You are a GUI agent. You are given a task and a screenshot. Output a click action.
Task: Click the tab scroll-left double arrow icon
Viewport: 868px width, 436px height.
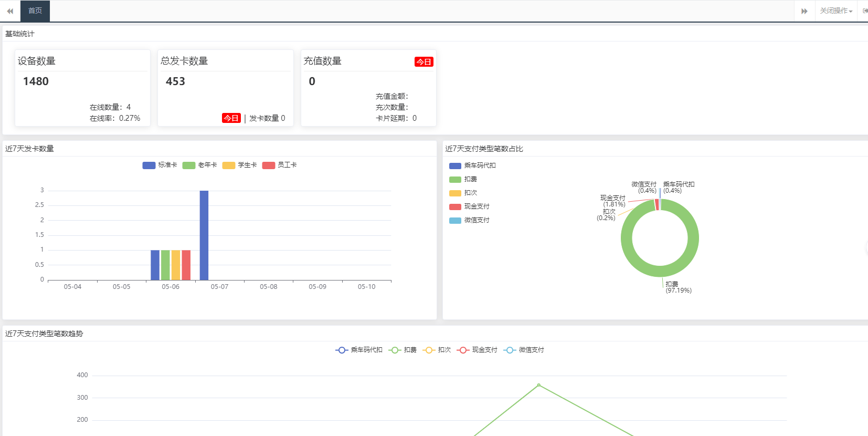tap(10, 11)
